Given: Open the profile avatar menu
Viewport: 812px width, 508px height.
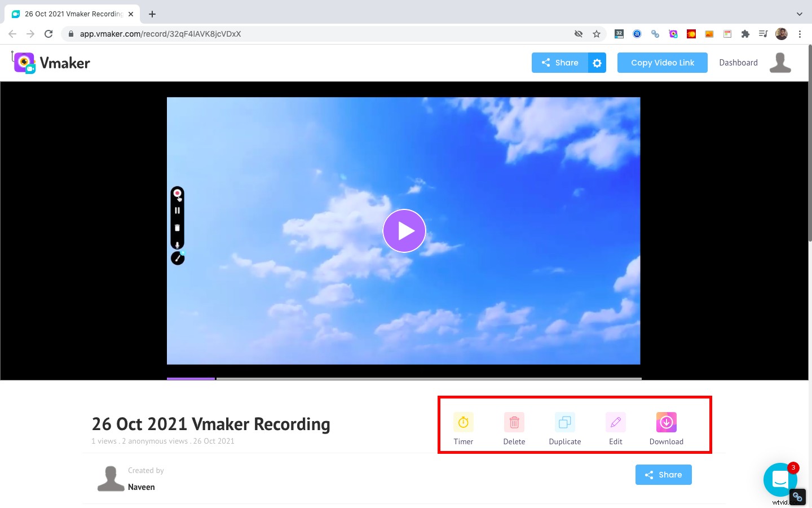Looking at the screenshot, I should [x=780, y=62].
